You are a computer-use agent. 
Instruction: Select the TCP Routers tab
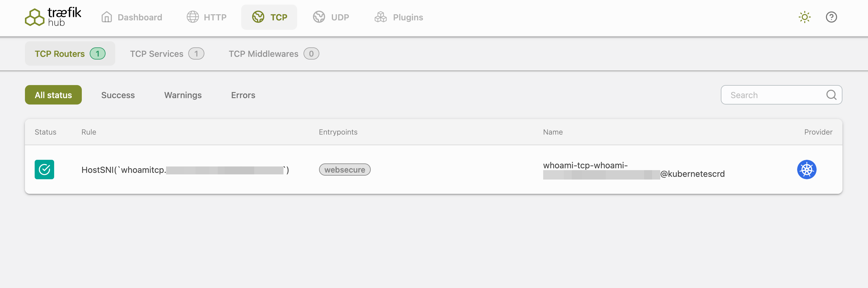(70, 54)
